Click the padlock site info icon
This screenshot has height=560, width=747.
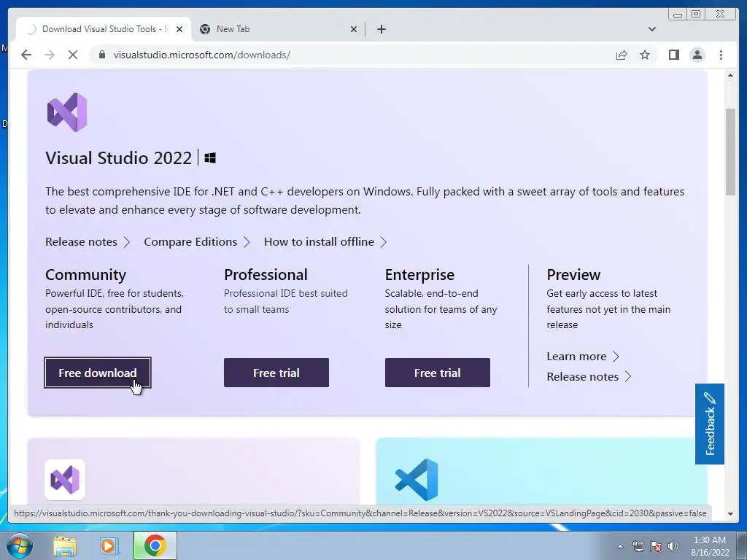click(x=101, y=55)
